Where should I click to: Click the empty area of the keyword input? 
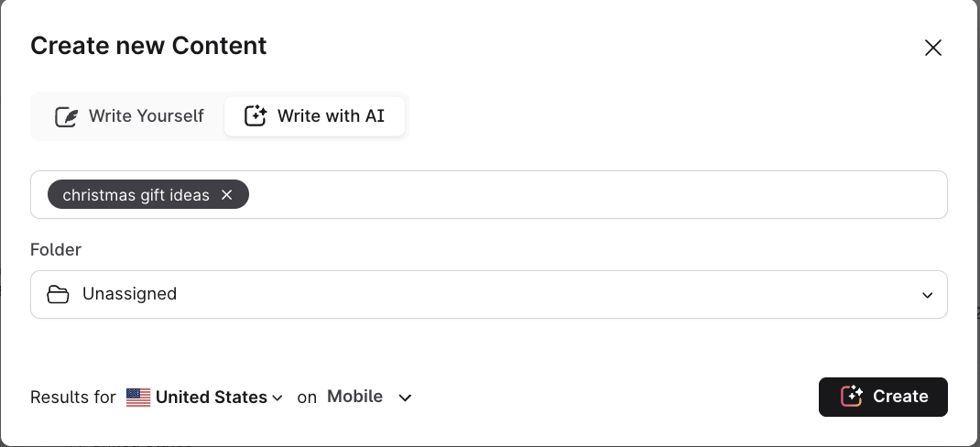point(595,195)
